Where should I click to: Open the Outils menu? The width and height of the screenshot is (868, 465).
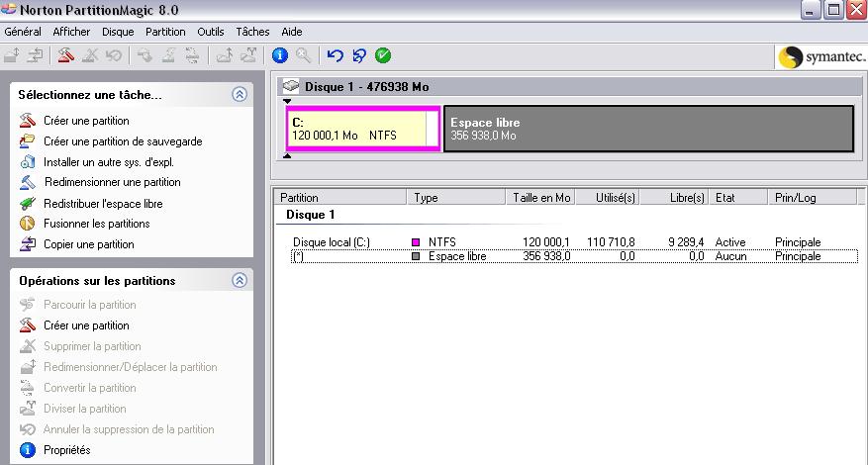point(211,32)
